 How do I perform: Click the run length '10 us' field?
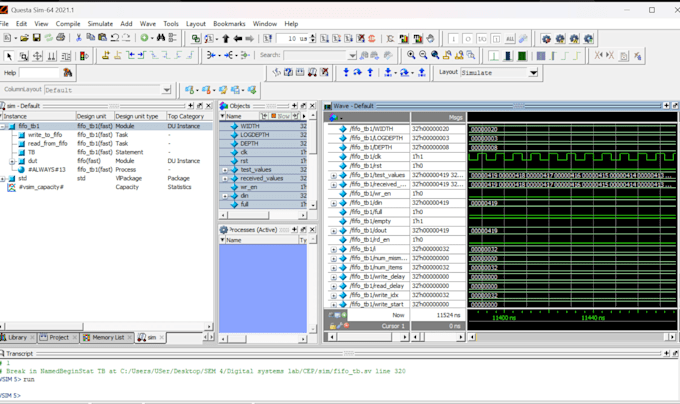pos(292,39)
